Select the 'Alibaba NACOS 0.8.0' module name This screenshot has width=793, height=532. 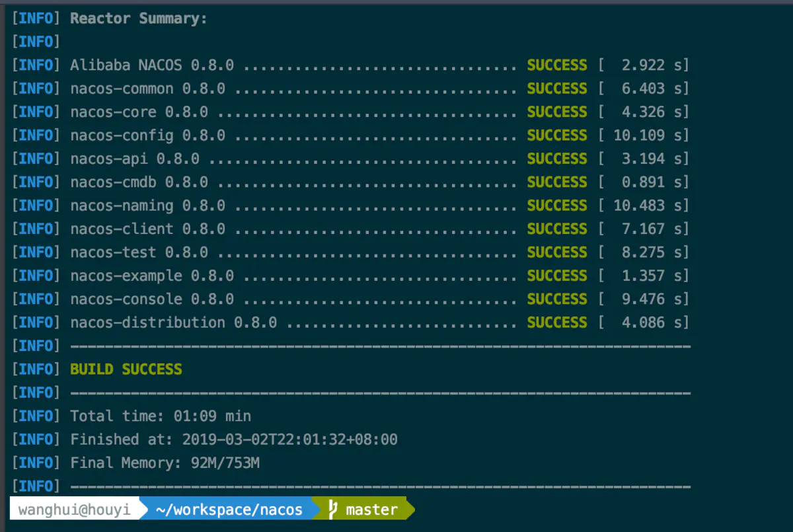[152, 65]
